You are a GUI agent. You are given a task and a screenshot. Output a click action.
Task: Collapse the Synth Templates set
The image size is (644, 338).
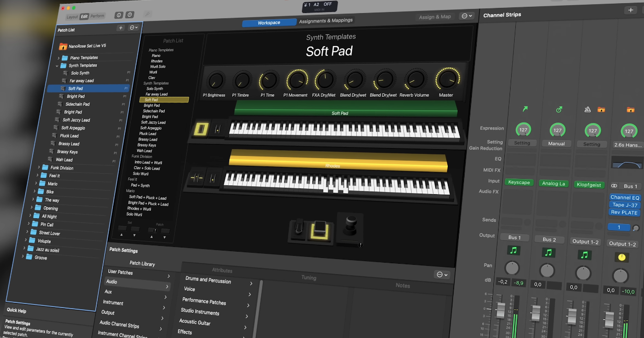57,65
